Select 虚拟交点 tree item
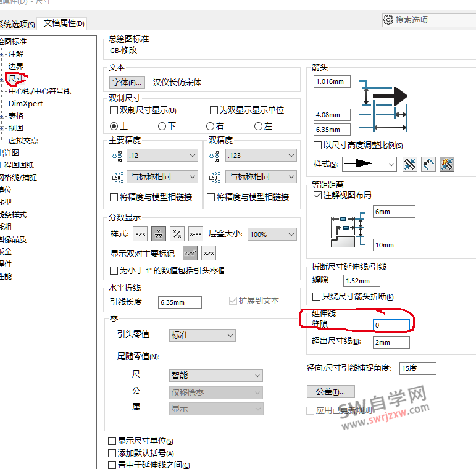The width and height of the screenshot is (476, 469). click(x=23, y=141)
